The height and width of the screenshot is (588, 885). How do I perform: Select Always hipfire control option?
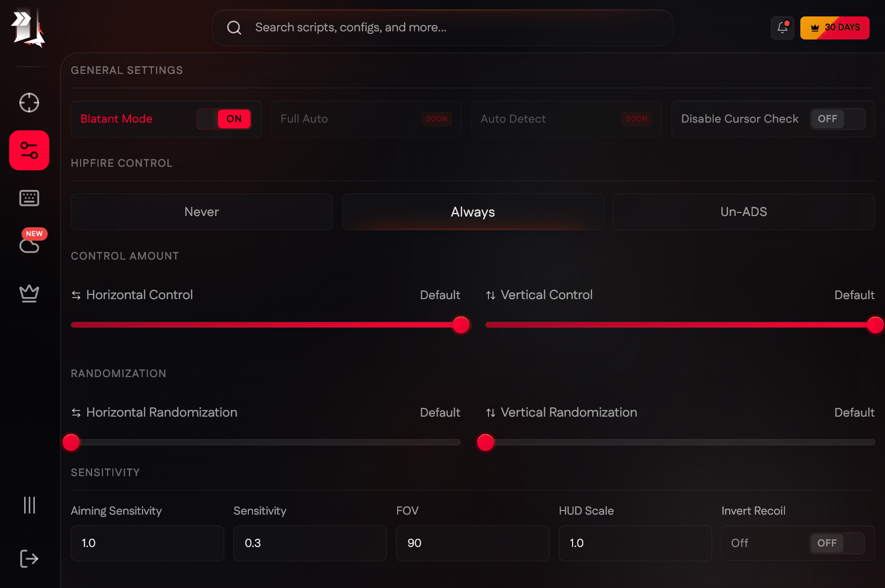[x=473, y=212]
